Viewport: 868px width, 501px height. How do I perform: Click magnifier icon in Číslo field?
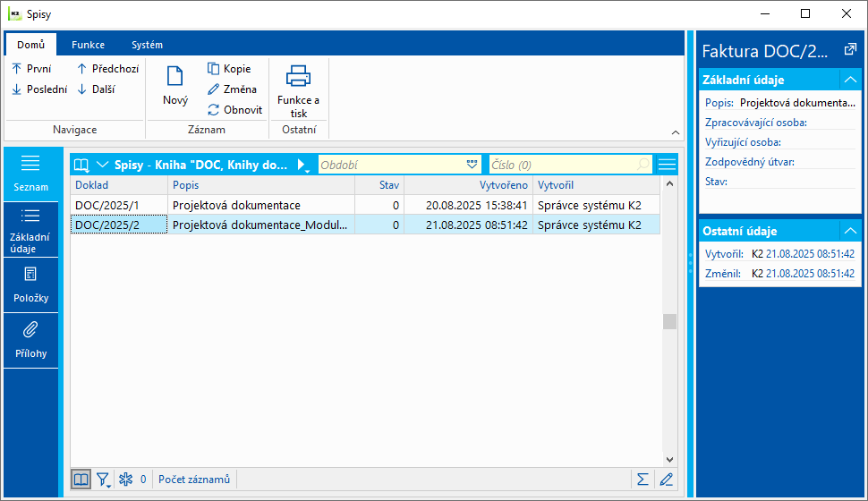(x=642, y=165)
